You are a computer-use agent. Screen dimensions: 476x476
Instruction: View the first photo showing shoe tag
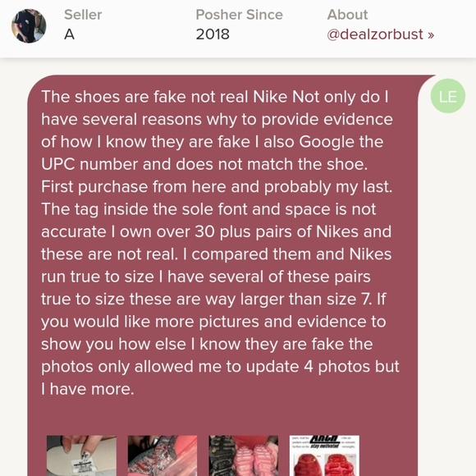coord(81,455)
